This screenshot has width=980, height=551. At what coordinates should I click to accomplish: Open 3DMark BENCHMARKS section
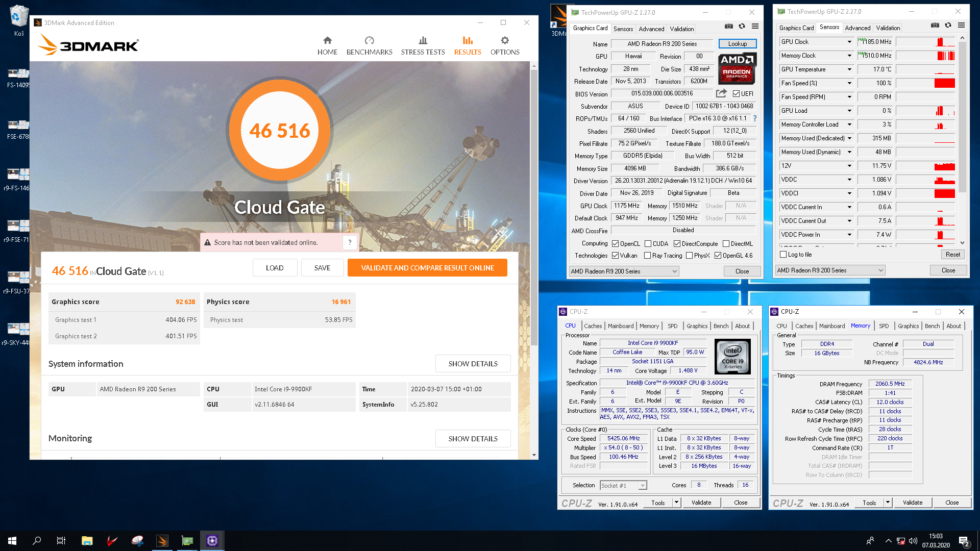point(369,46)
